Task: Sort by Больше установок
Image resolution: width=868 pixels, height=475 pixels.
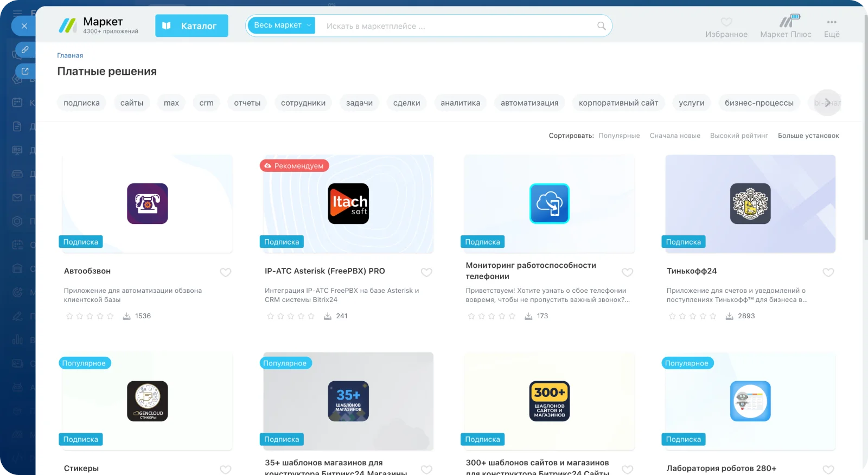Action: [x=808, y=136]
